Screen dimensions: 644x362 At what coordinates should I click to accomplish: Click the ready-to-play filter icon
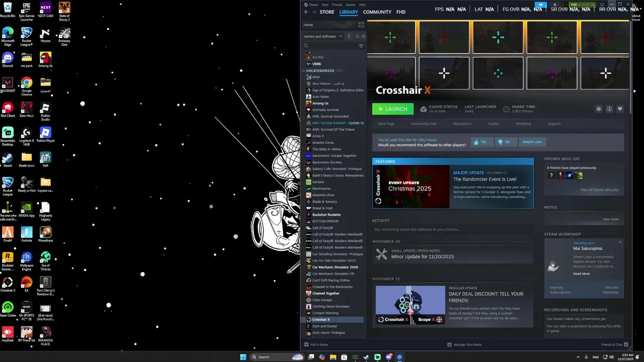coord(363,36)
